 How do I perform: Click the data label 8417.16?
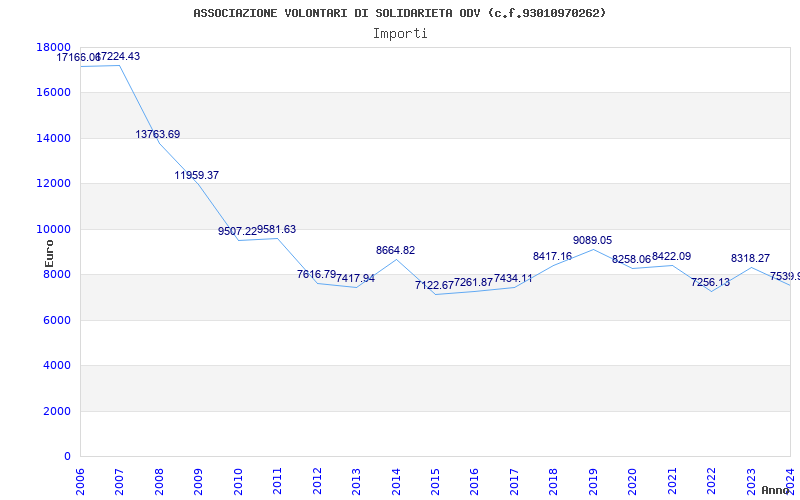(553, 256)
